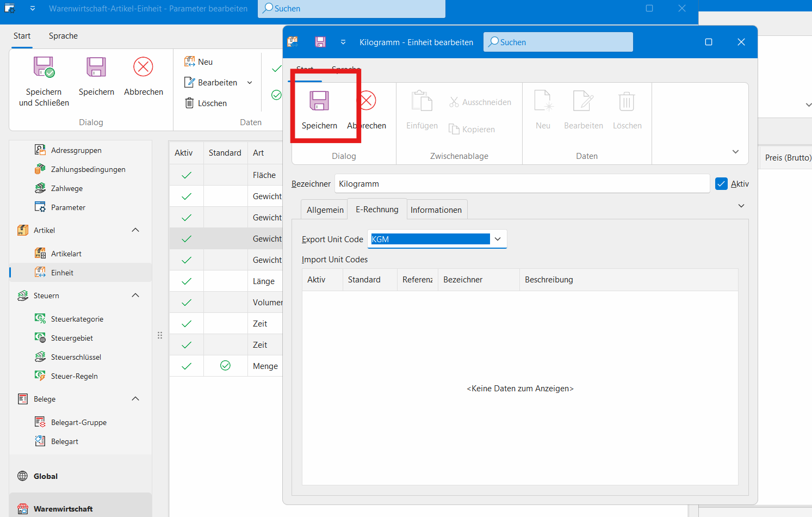Image resolution: width=812 pixels, height=517 pixels.
Task: Open the Export Unit Code dropdown
Action: [497, 239]
